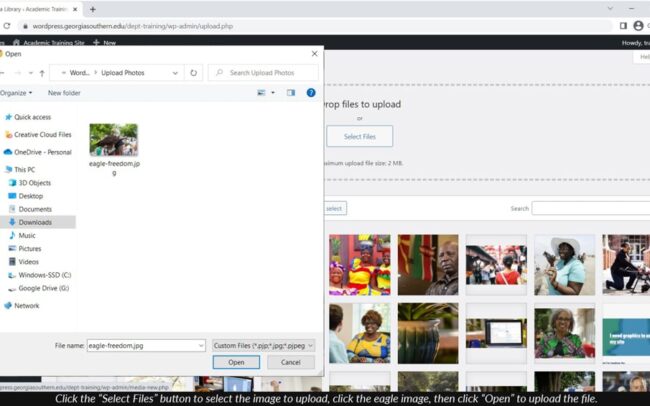The height and width of the screenshot is (406, 650).
Task: Open the man with flag thumbnail
Action: [x=428, y=265]
